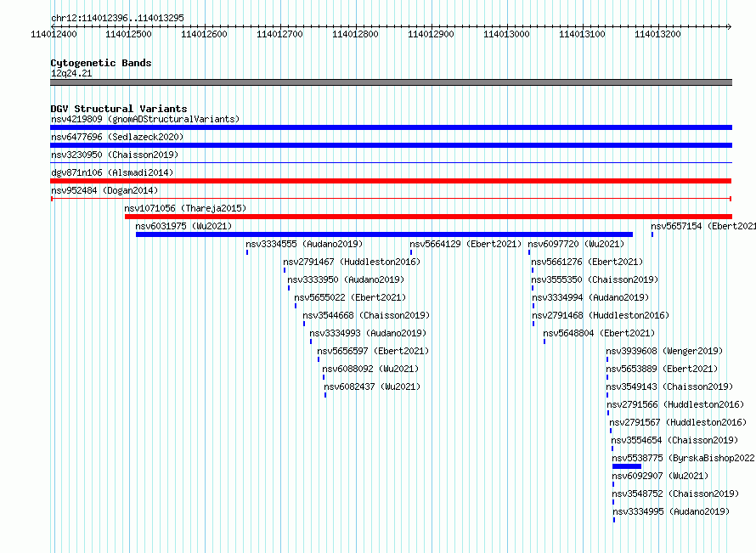Open nsv6088092 Wu2021 label
This screenshot has height=553, width=756.
click(370, 369)
